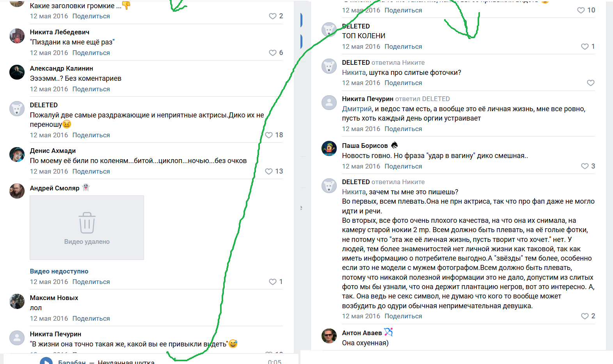Viewport: 613px width, 364px height.
Task: Like Денис Ахмади's comment with 13 likes
Action: coord(269,171)
